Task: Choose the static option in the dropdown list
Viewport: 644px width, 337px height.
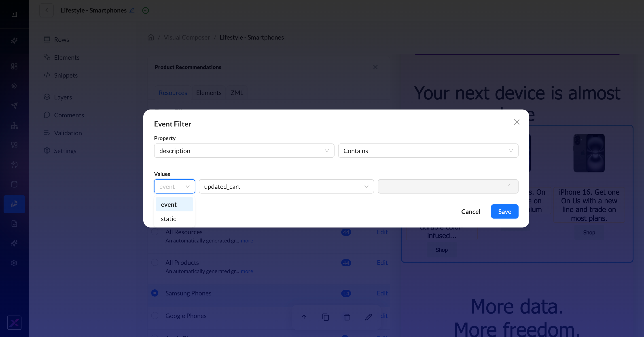Action: pyautogui.click(x=174, y=219)
